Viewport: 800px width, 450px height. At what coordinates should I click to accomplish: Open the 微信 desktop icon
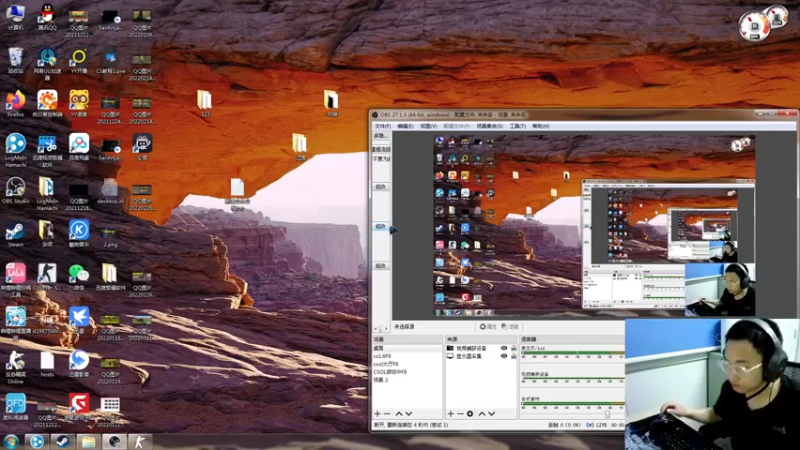tap(79, 277)
